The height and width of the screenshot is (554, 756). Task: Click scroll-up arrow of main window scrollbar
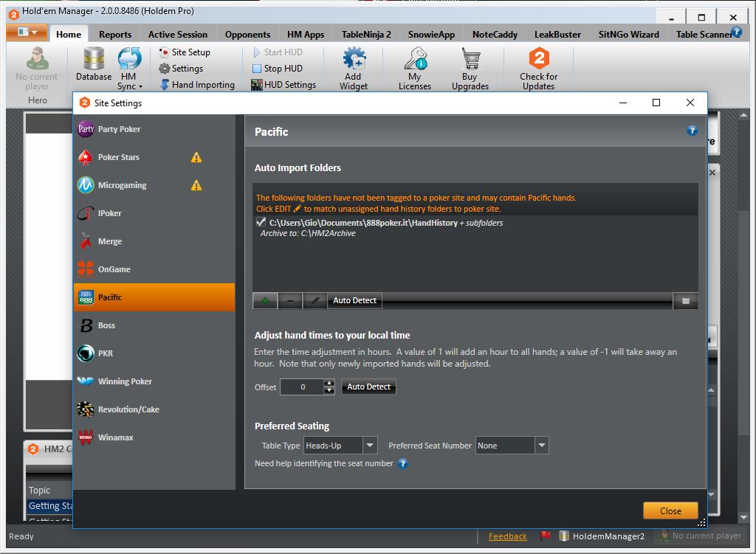click(x=743, y=115)
